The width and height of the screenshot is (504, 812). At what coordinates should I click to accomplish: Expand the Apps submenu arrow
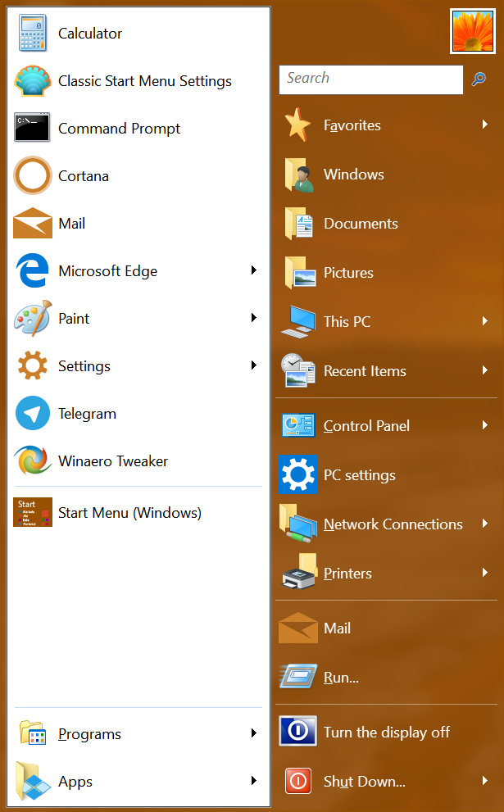(x=254, y=780)
